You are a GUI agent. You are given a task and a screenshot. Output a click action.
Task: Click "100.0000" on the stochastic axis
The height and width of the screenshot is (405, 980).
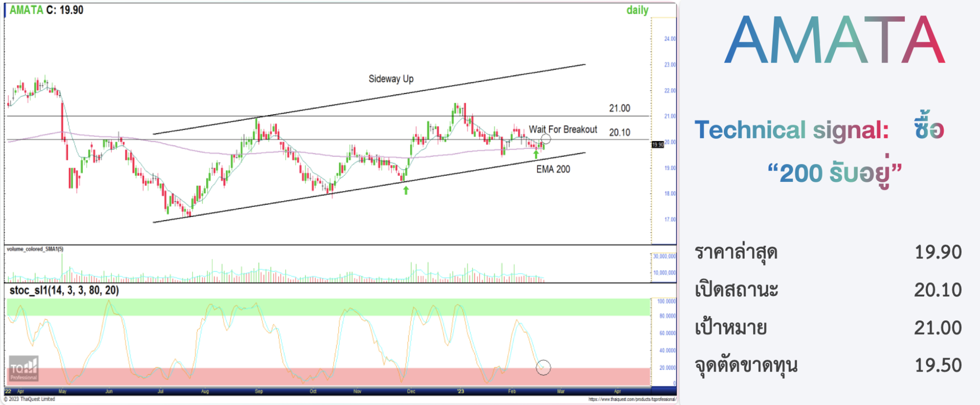coord(667,301)
